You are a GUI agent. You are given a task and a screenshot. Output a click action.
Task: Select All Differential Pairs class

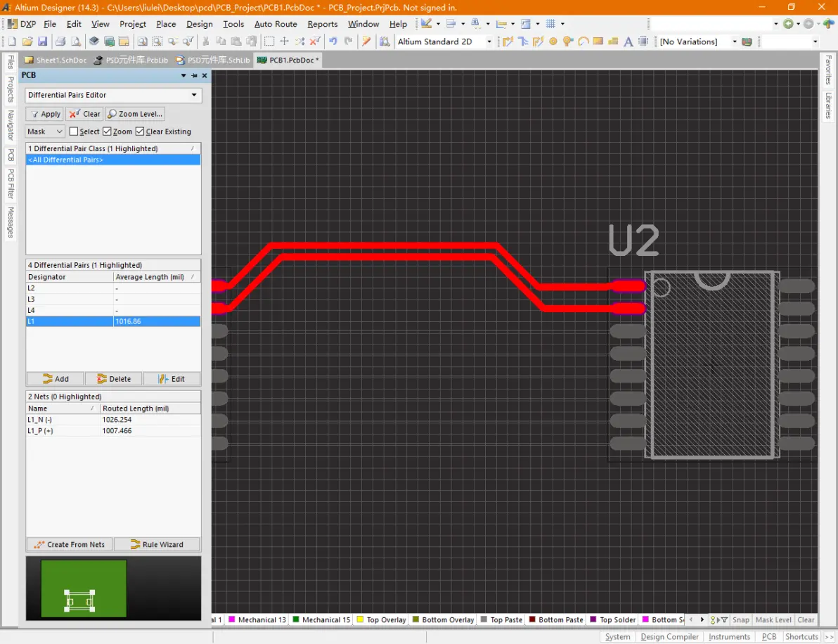[x=113, y=160]
